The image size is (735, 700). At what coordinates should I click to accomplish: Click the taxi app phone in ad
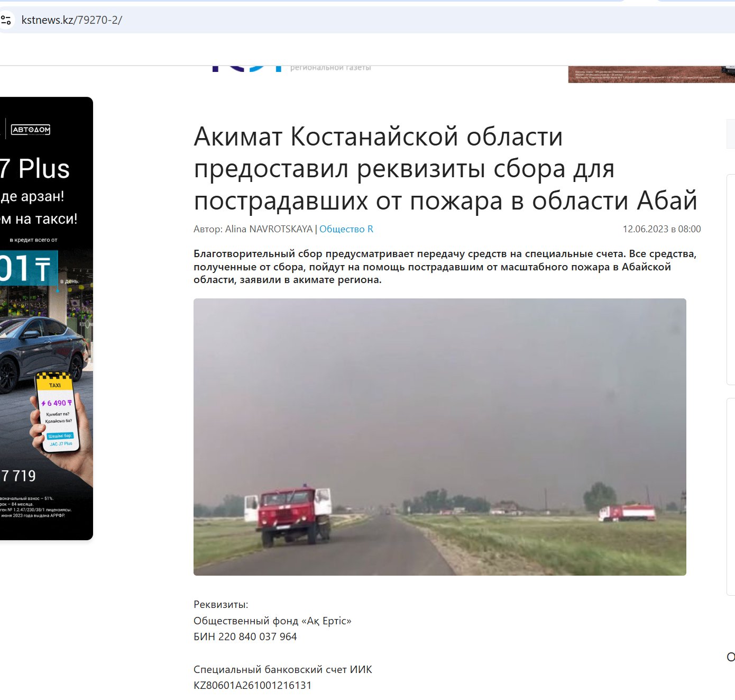[x=57, y=414]
